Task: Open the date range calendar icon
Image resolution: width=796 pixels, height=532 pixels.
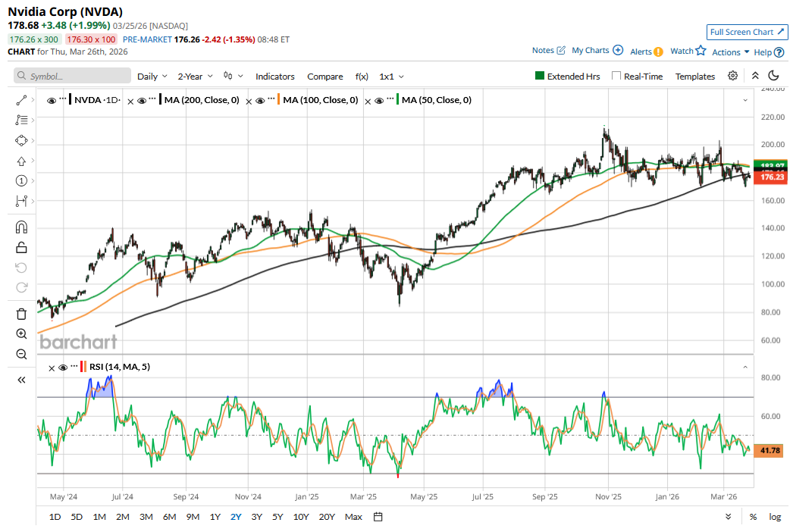Action: (x=378, y=517)
